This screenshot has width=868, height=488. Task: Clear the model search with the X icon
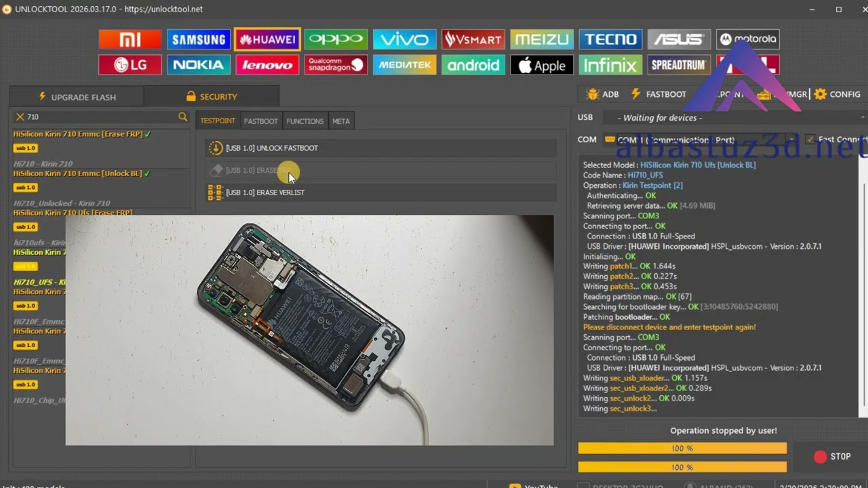20,117
